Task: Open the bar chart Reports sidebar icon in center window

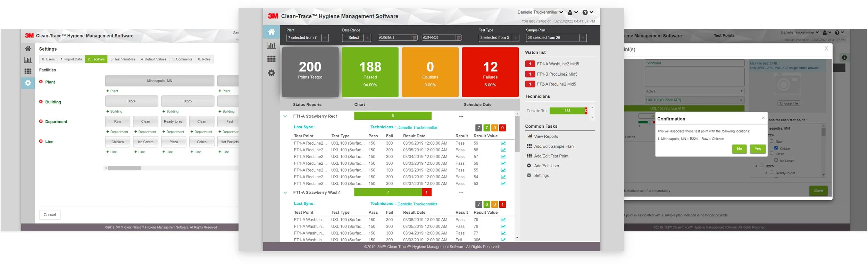Action: pos(271,45)
